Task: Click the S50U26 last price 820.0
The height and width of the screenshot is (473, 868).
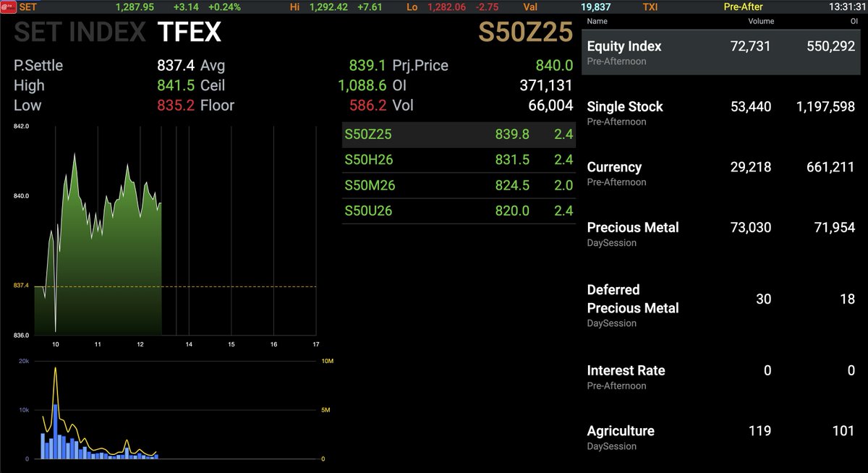Action: [512, 211]
